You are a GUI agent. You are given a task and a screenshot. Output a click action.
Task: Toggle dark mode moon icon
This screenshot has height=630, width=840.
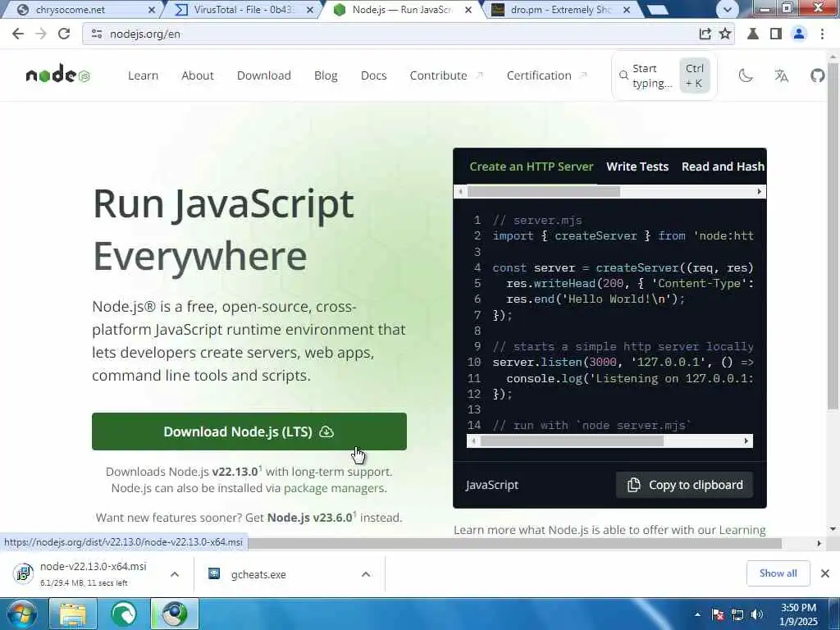tap(746, 75)
